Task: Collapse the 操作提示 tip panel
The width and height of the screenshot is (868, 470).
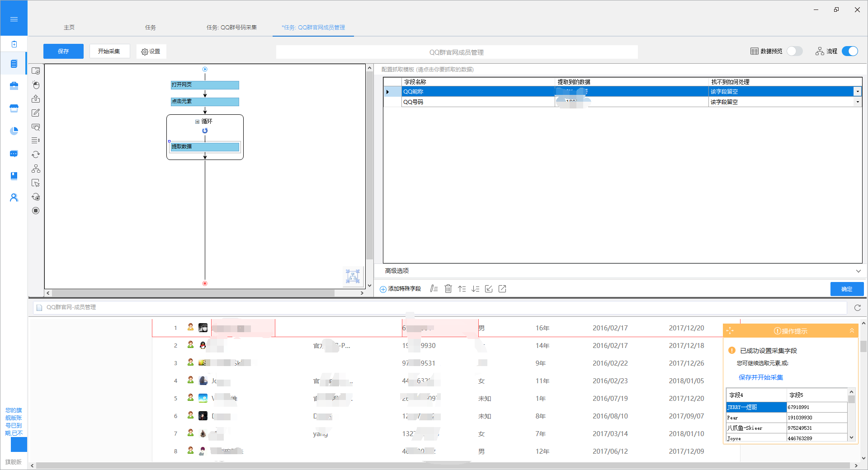Action: tap(852, 331)
